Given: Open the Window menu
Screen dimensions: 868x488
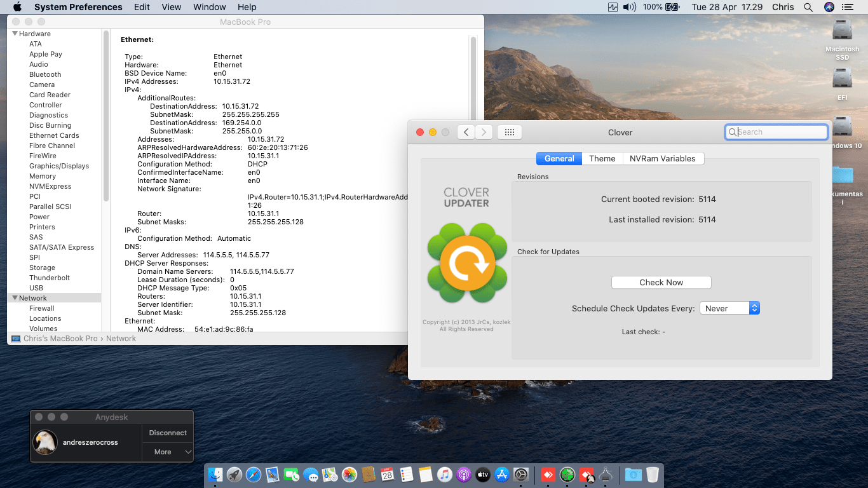Looking at the screenshot, I should [x=209, y=7].
